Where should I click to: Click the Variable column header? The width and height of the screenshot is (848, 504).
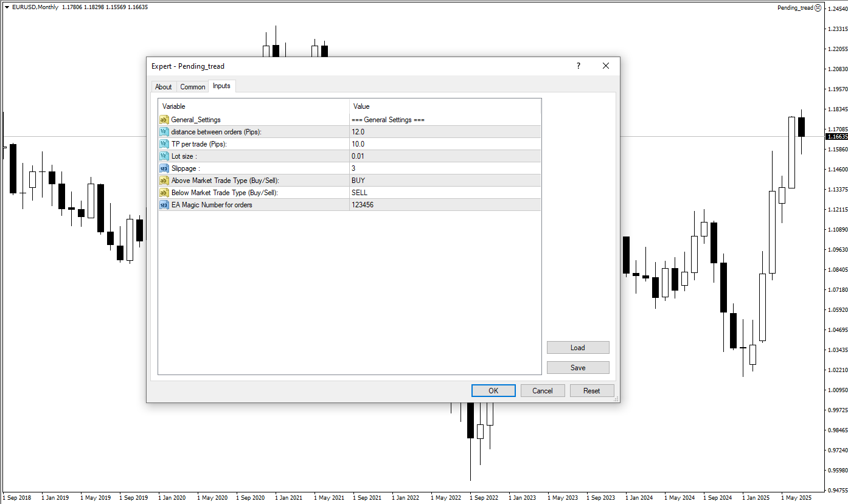pos(254,106)
